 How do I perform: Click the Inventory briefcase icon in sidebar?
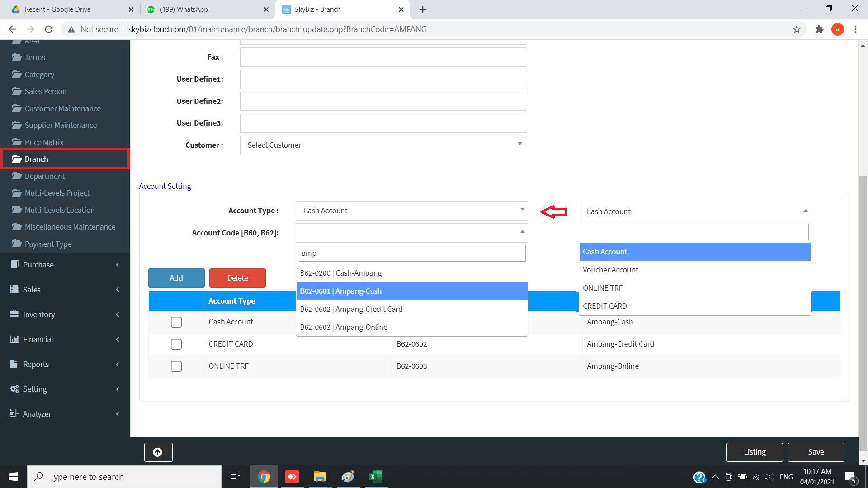pyautogui.click(x=14, y=314)
